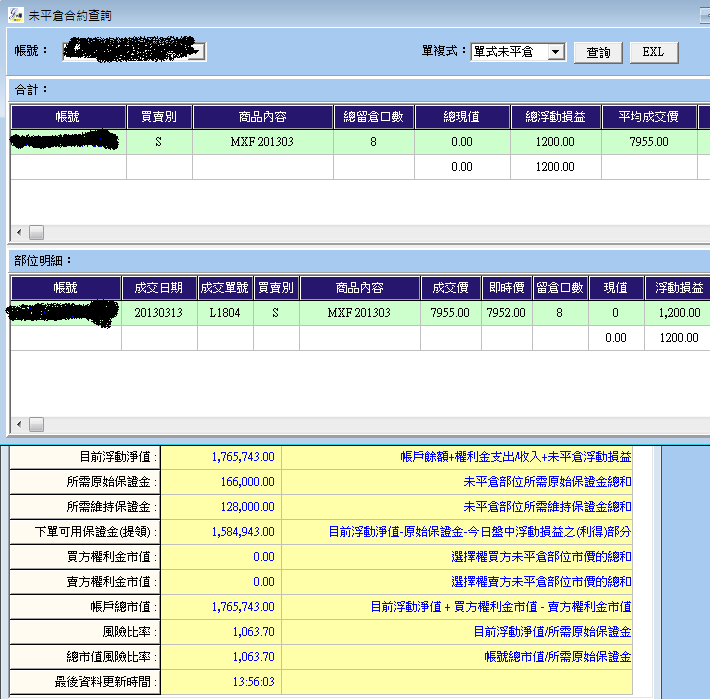The image size is (710, 699).
Task: Click the 總現值 column header
Action: (462, 117)
